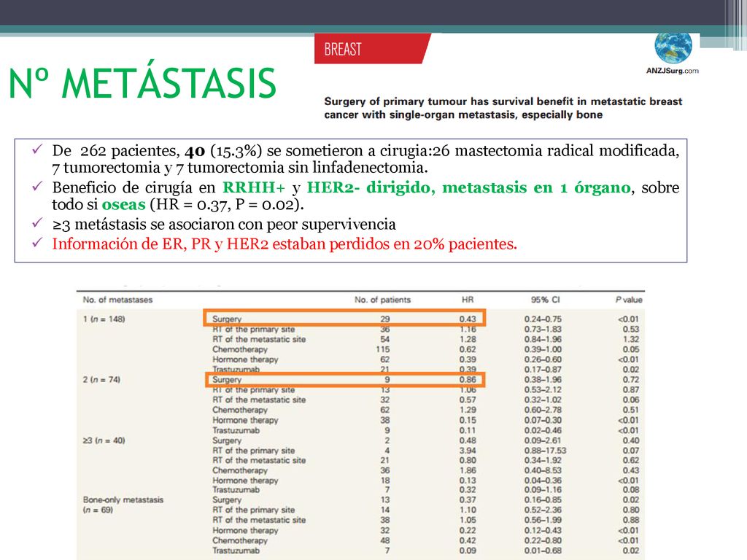Viewport: 747px width, 560px height.
Task: Click 'Surgery' in the 1 (n = 148) group
Action: (x=227, y=319)
